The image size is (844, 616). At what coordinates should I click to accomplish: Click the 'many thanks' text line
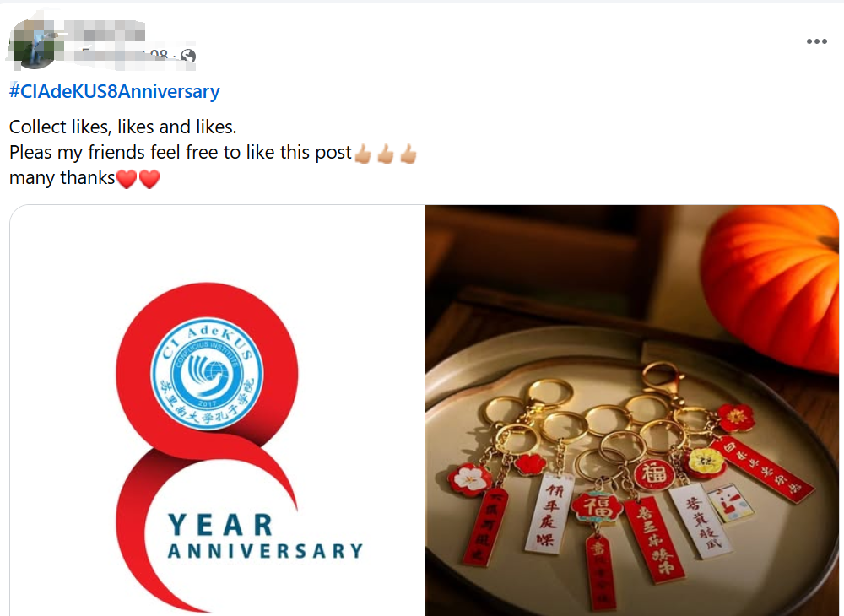tap(62, 178)
